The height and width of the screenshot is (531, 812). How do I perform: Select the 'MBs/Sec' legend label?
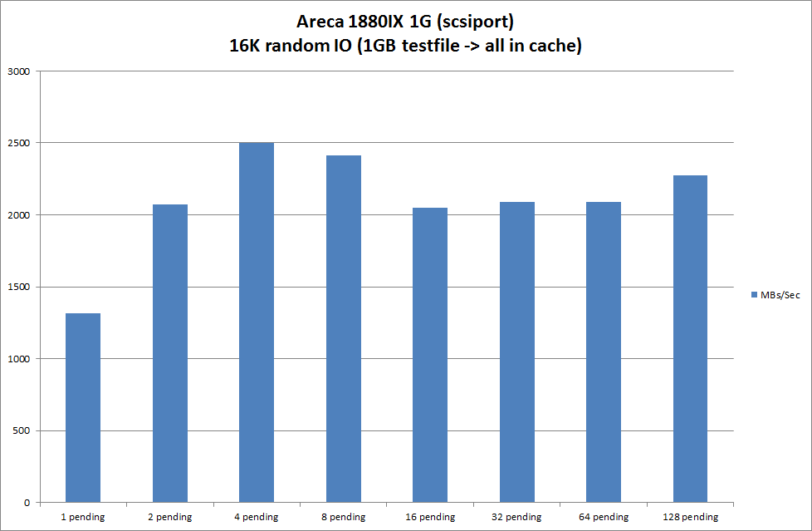pos(780,295)
